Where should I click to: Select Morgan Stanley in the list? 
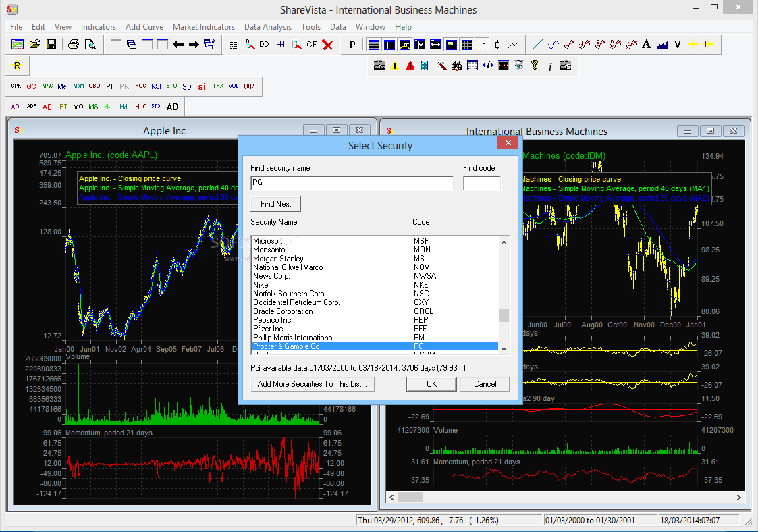[375, 259]
